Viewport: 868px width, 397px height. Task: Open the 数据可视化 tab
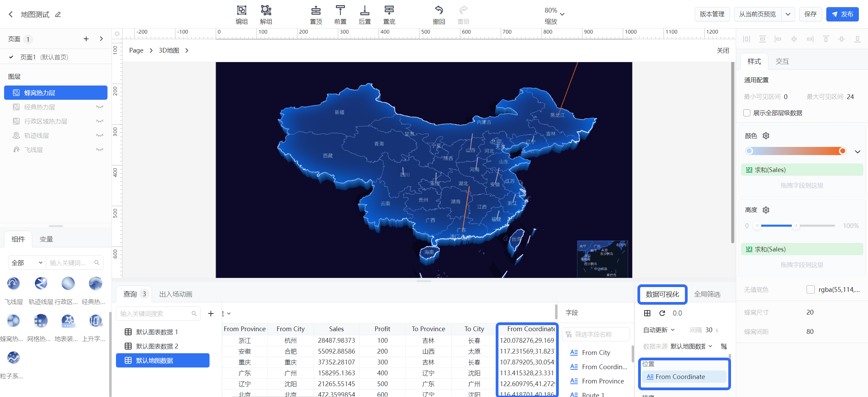(x=662, y=294)
